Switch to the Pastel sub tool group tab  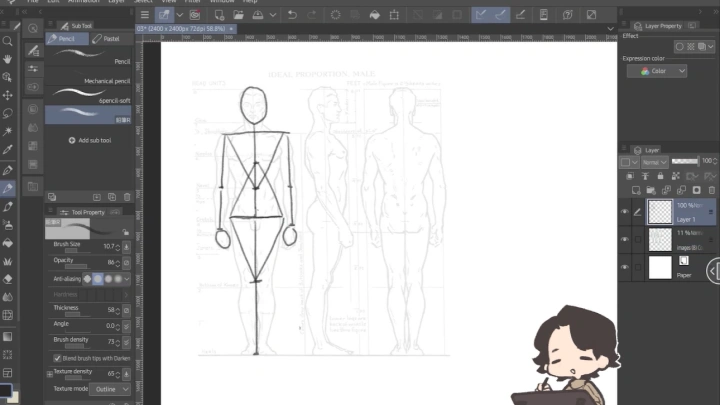coord(112,39)
